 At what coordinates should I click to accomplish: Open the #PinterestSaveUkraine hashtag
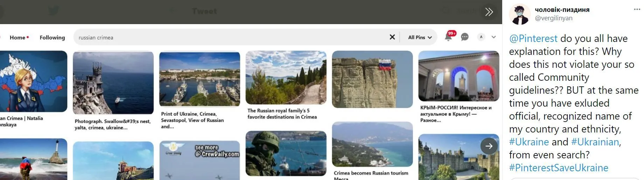coord(559,168)
